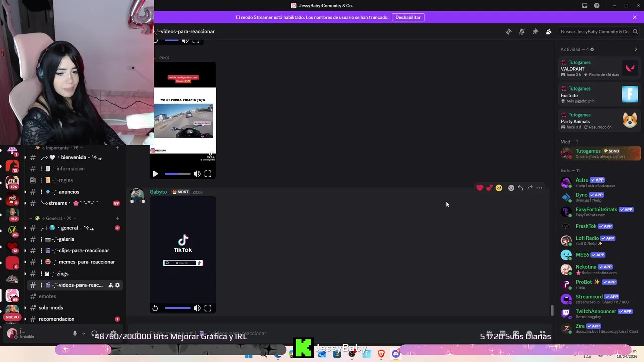Image resolution: width=644 pixels, height=362 pixels.
Task: Adjust first video's progress slider
Action: (x=178, y=174)
